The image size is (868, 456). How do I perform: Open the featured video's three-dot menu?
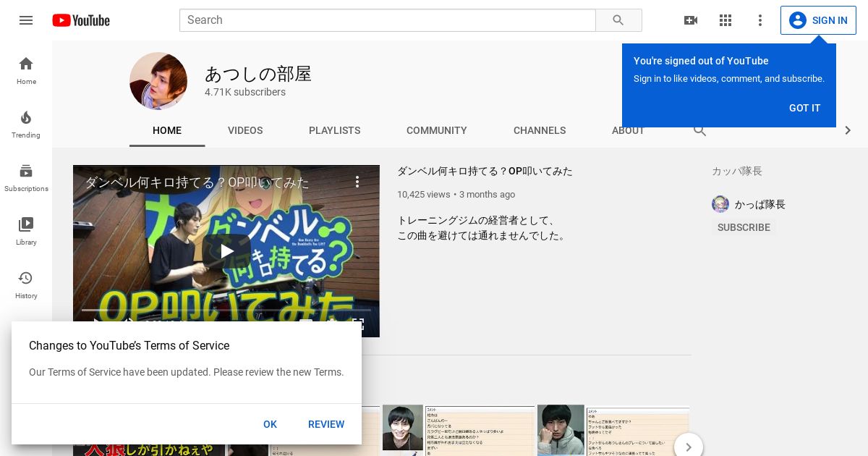[357, 182]
